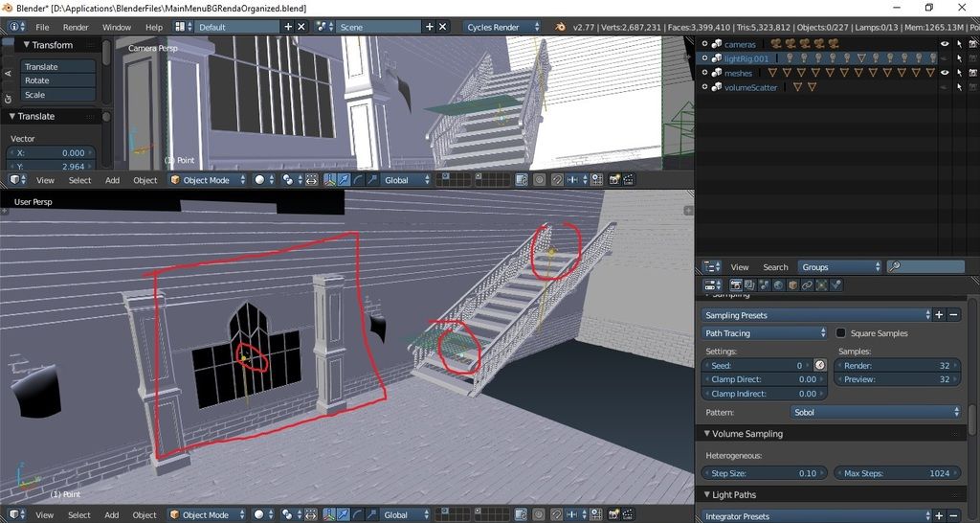Open the Render menu in info header
Image resolution: width=980 pixels, height=523 pixels.
click(x=76, y=27)
